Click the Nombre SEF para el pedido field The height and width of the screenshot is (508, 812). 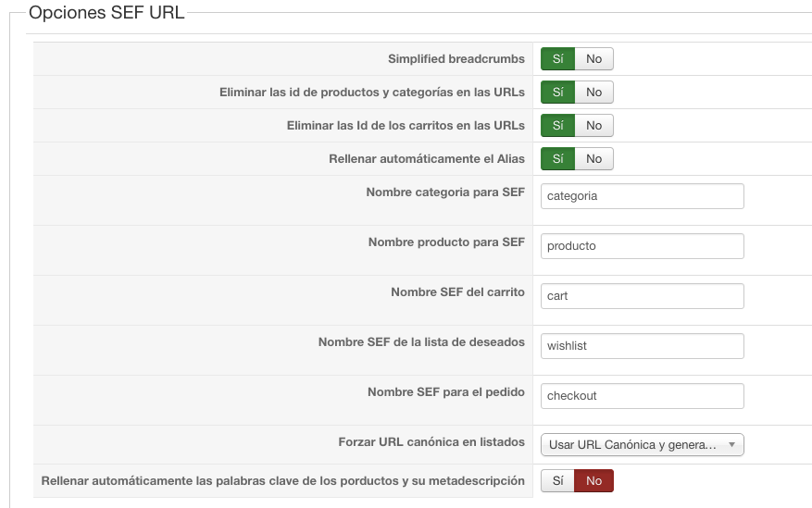point(643,396)
